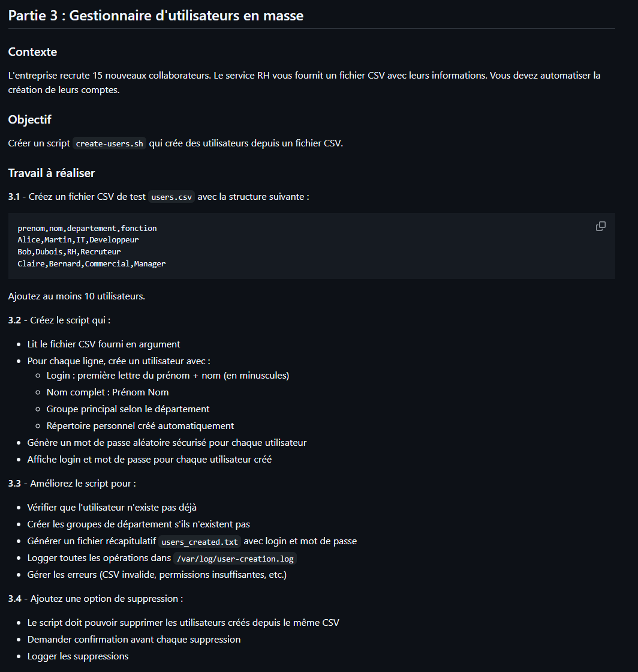Click the "Répertoire personnel créé automatiquement" sub-bullet
This screenshot has width=638, height=672.
[140, 425]
